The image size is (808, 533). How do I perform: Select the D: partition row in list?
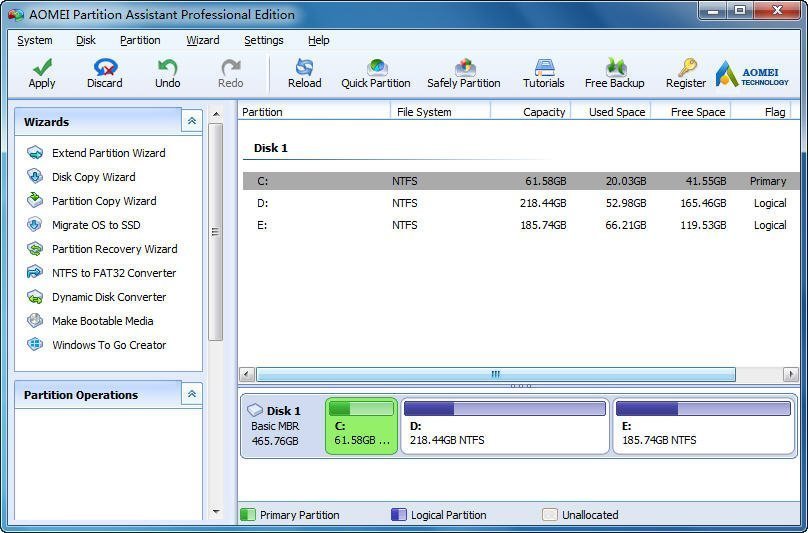(x=521, y=203)
